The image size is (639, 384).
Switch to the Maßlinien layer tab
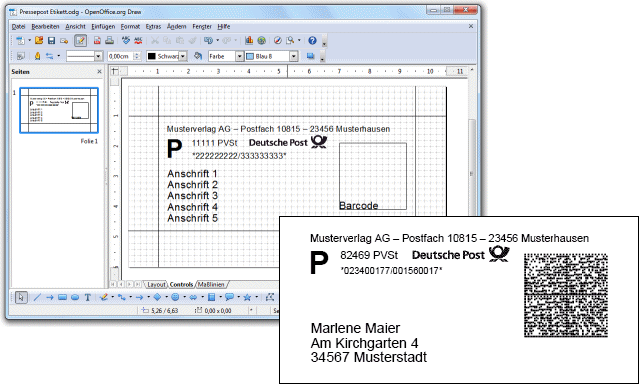pos(211,285)
